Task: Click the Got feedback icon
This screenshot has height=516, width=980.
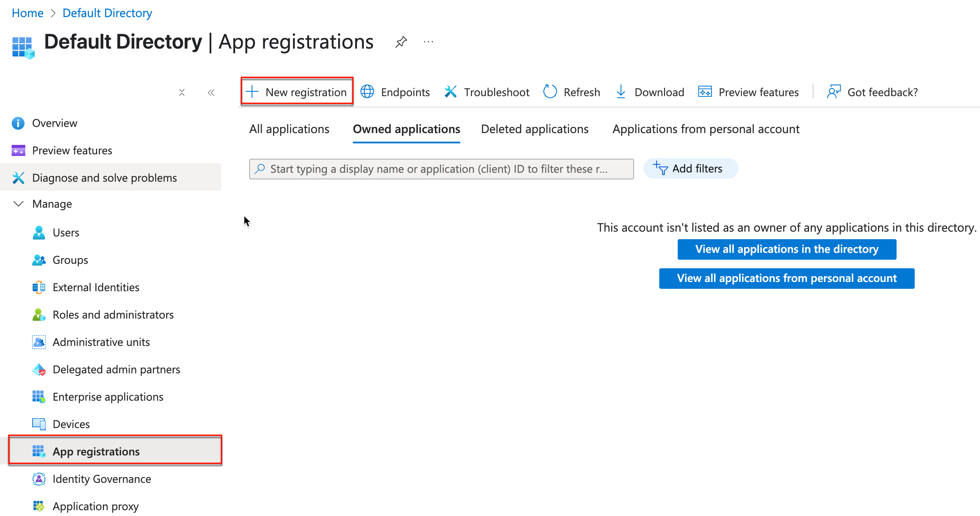Action: [x=834, y=92]
